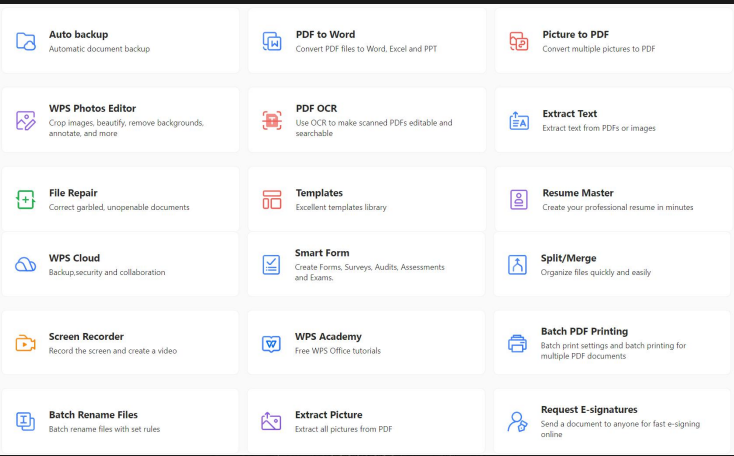Select Screen Recorder title text

click(x=86, y=337)
